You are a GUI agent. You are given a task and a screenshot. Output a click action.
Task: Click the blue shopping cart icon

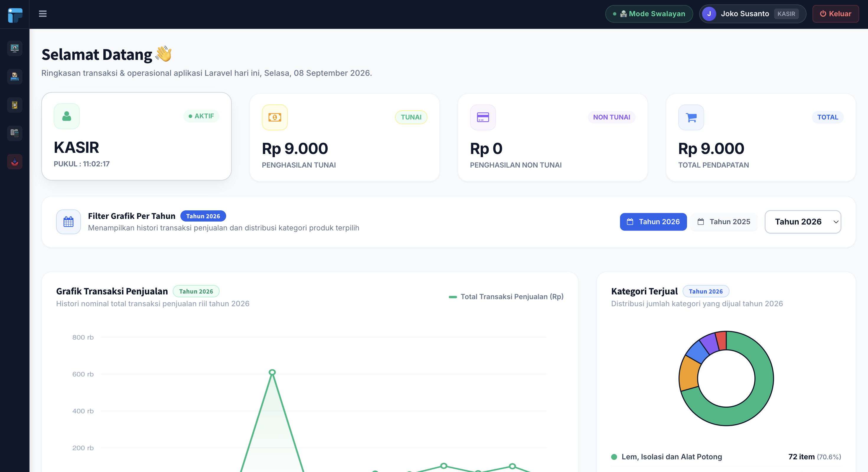click(x=691, y=117)
